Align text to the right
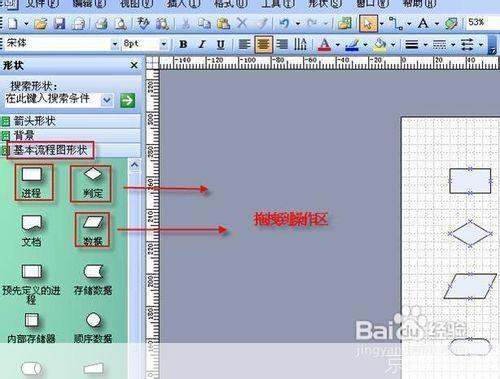 coord(282,44)
